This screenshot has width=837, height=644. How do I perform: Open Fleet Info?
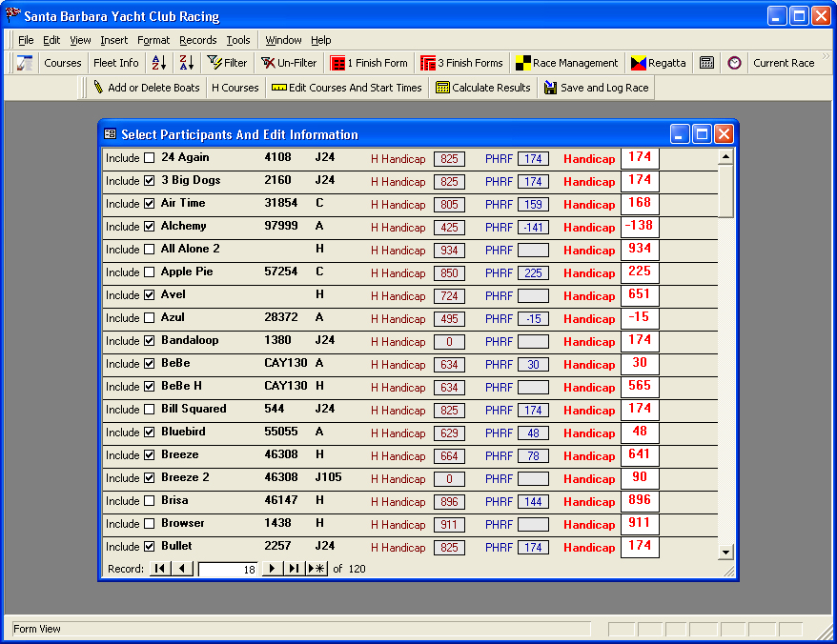[x=116, y=63]
